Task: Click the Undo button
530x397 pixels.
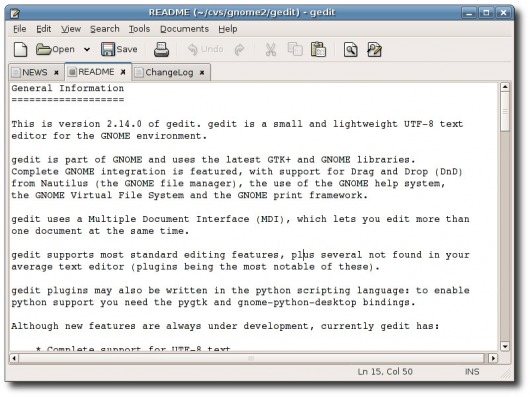Action: [206, 49]
